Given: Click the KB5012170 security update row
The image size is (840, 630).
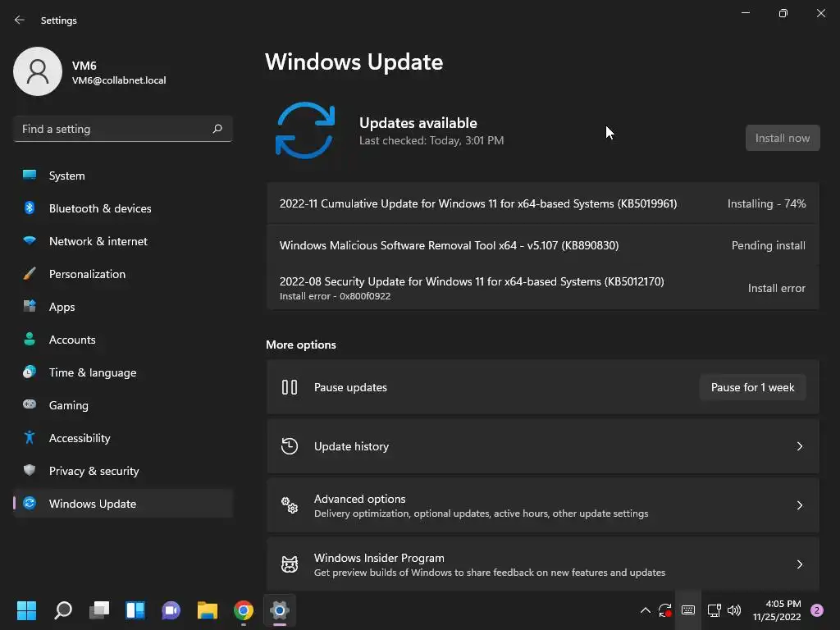Looking at the screenshot, I should (543, 288).
